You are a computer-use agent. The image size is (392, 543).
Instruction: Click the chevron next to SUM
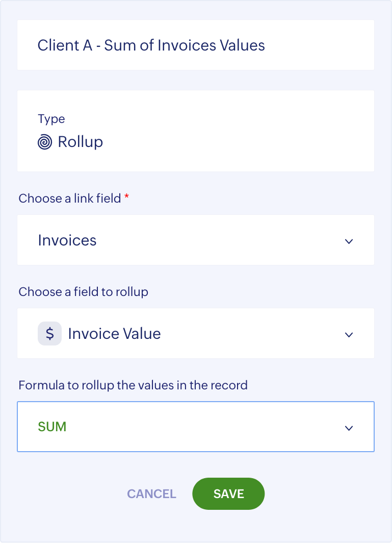(x=349, y=428)
